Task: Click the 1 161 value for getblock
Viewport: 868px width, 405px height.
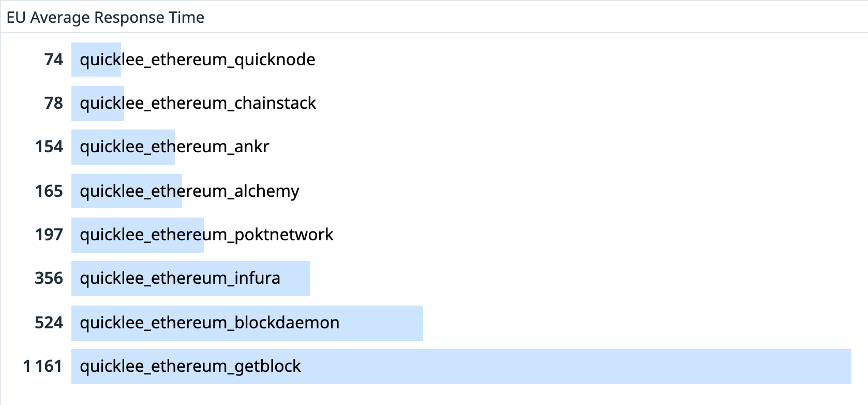Action: [42, 366]
